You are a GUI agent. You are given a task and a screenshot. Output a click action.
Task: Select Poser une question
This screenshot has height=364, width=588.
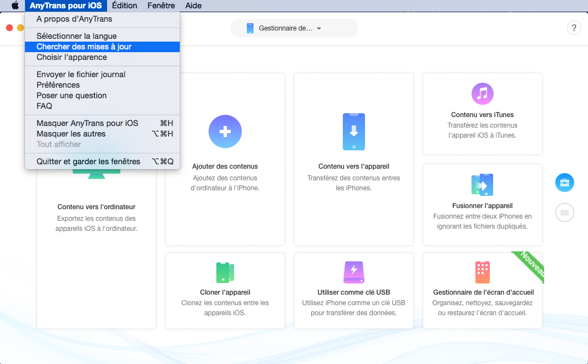coord(103,95)
